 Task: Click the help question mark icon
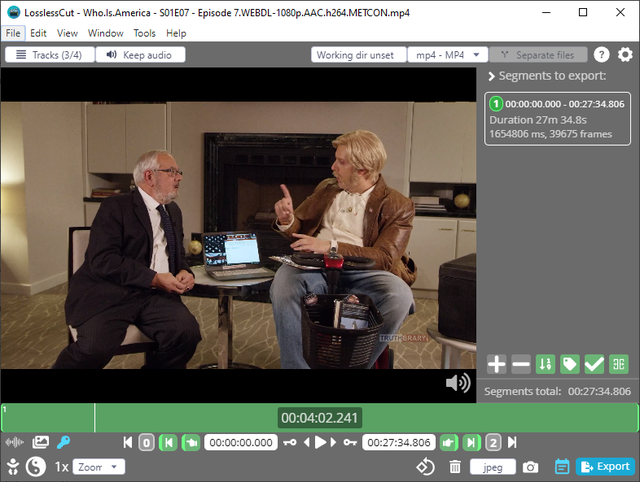pyautogui.click(x=602, y=55)
